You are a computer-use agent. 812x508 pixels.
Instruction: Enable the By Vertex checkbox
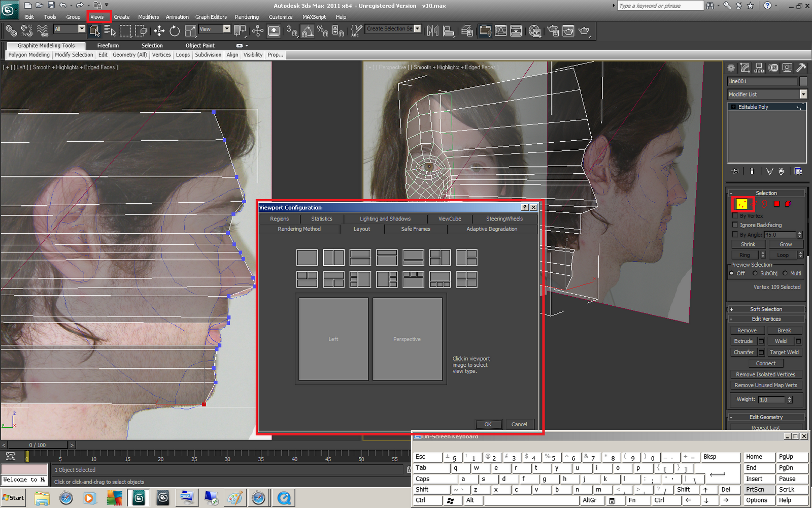click(735, 216)
